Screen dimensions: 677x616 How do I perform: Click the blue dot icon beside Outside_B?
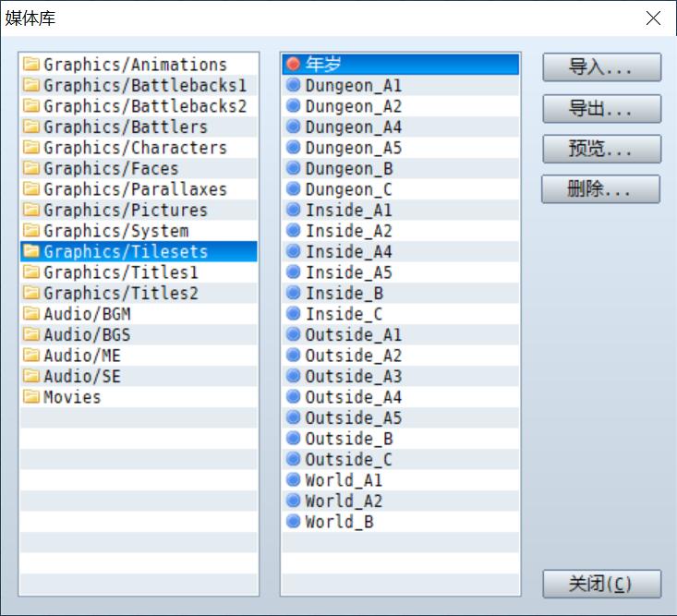[293, 438]
